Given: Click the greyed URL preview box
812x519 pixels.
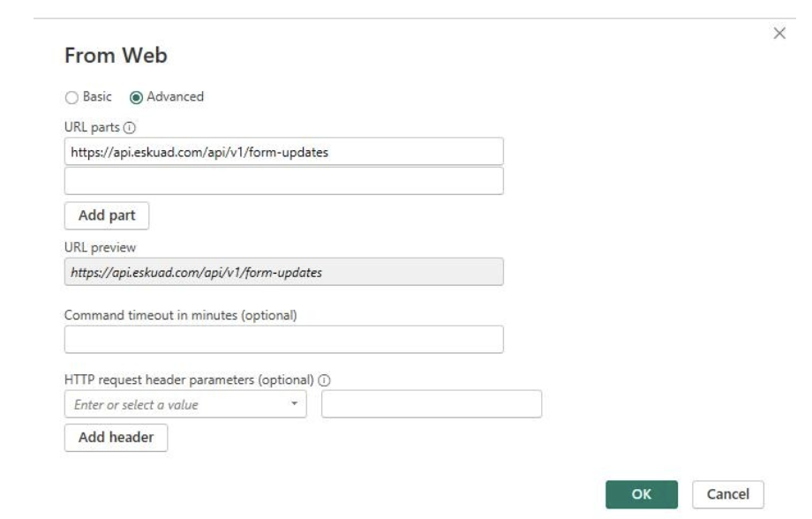Looking at the screenshot, I should [284, 272].
